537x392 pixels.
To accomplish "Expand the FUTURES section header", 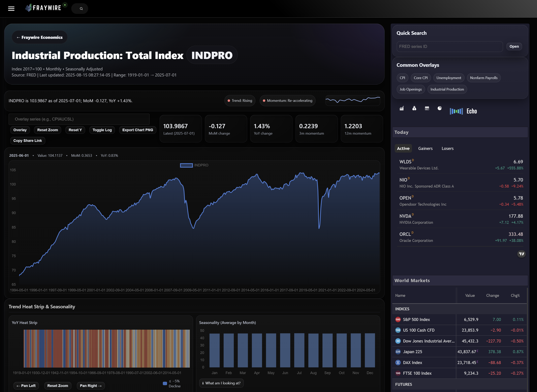I will pyautogui.click(x=403, y=384).
